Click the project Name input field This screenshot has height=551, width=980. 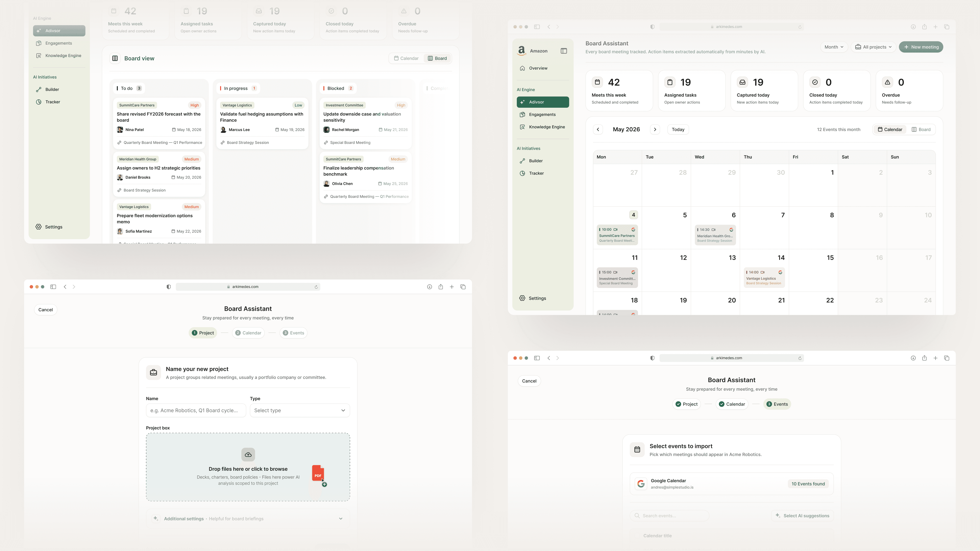pyautogui.click(x=196, y=410)
